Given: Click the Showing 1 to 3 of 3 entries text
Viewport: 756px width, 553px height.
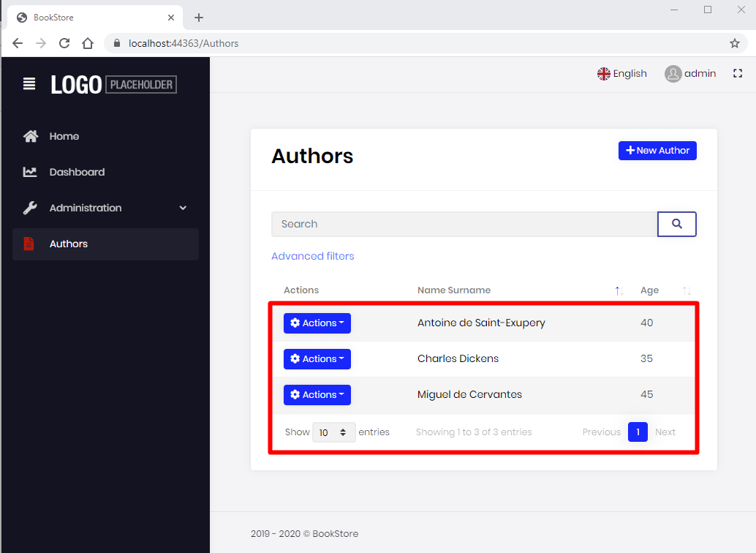Looking at the screenshot, I should pos(474,432).
